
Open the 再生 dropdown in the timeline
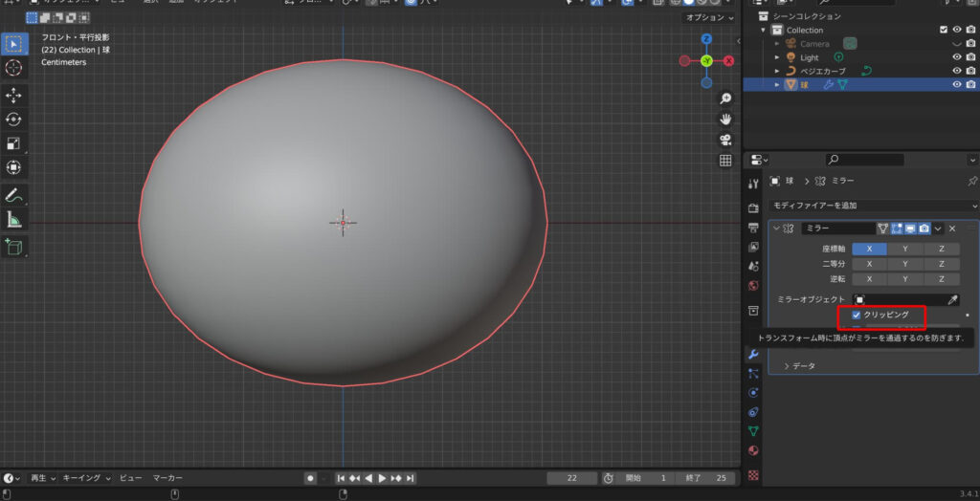[43, 478]
